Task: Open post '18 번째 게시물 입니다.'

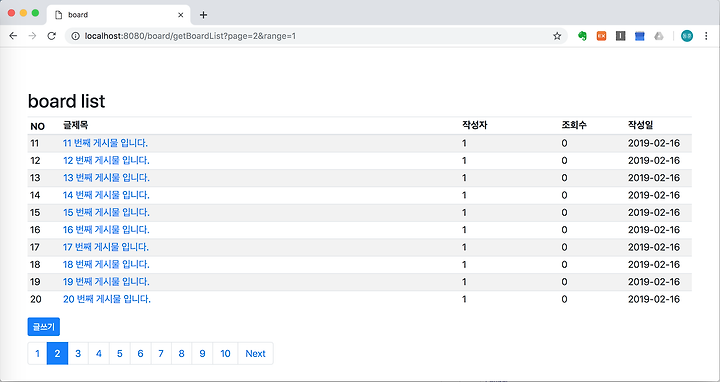Action: 106,264
